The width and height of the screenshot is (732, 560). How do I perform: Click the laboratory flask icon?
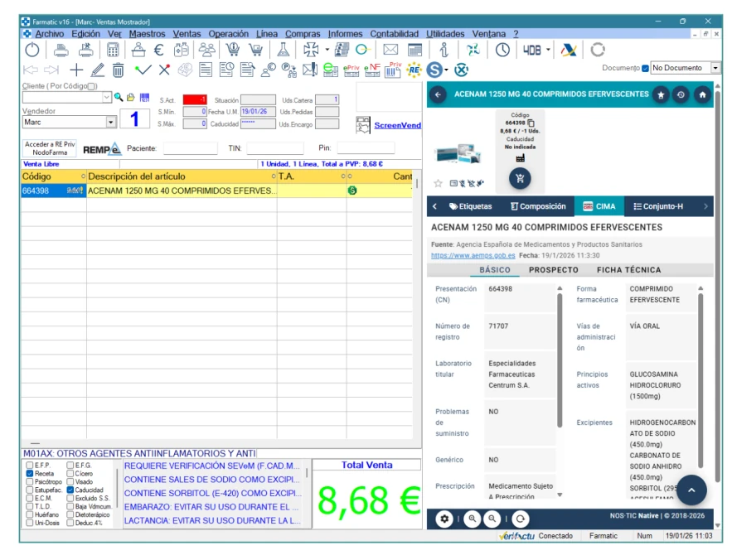point(283,50)
